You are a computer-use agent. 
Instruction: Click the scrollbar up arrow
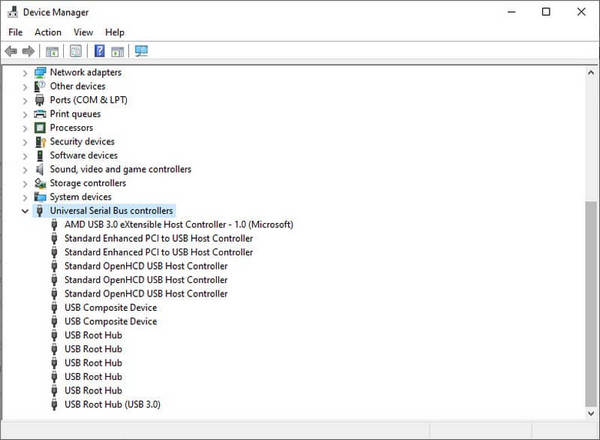point(591,72)
